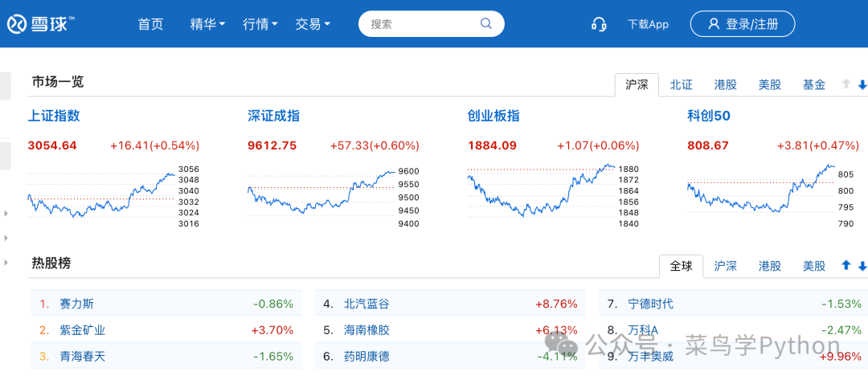Open hot stock 海南橡胶

pos(366,331)
